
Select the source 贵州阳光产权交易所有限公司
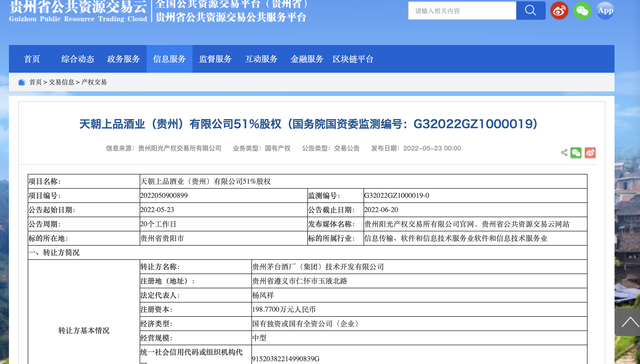[x=180, y=149]
